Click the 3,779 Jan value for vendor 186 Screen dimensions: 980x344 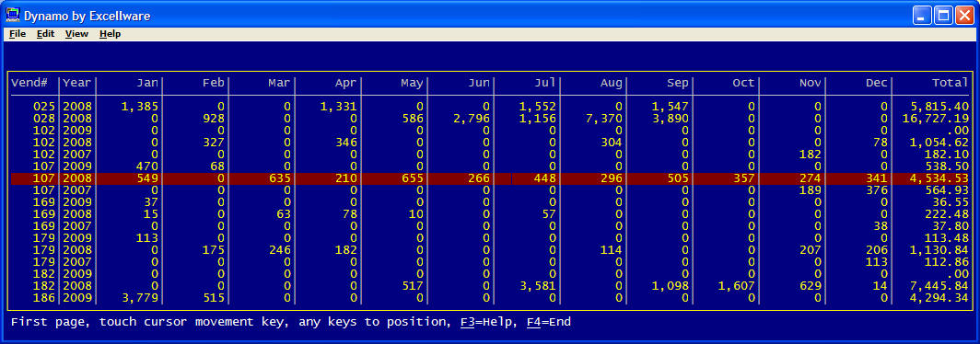[140, 298]
